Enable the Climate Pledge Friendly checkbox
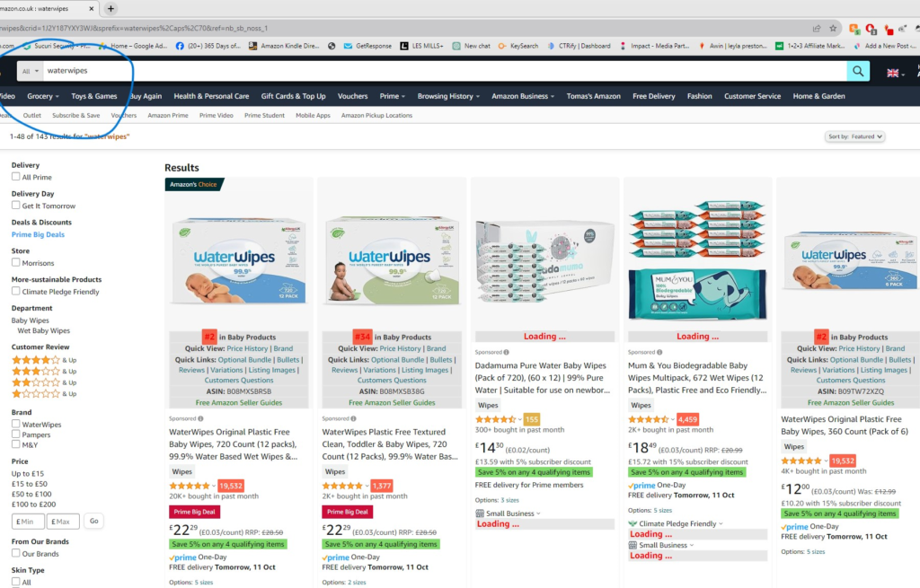The image size is (920, 588). pyautogui.click(x=16, y=292)
